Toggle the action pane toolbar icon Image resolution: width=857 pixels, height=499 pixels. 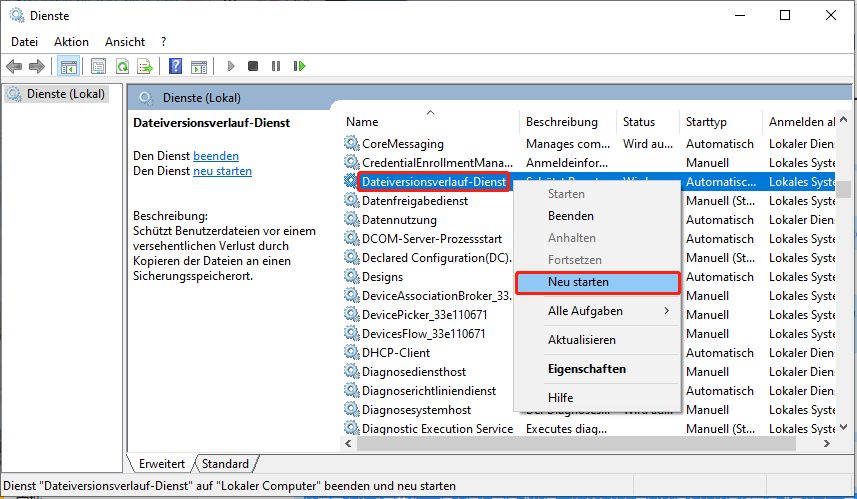199,67
